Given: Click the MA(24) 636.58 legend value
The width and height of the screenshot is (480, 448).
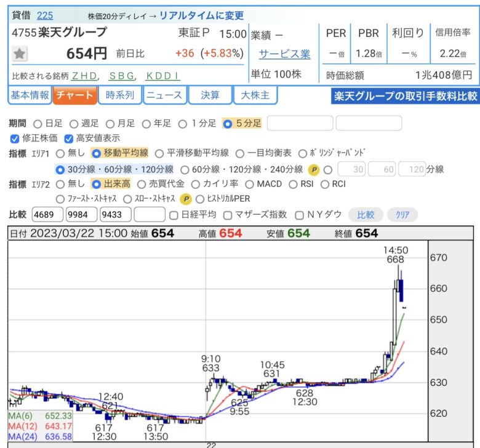Looking at the screenshot, I should pyautogui.click(x=58, y=436).
